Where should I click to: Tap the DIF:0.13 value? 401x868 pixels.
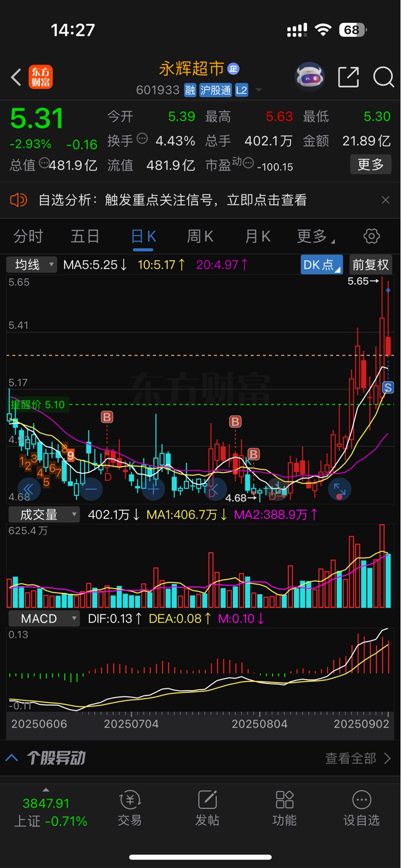(x=115, y=619)
